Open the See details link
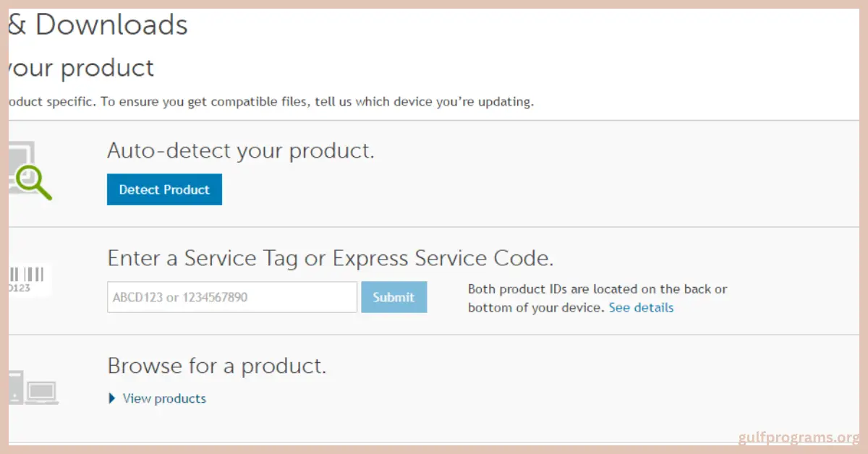Viewport: 868px width, 454px height. [x=641, y=308]
